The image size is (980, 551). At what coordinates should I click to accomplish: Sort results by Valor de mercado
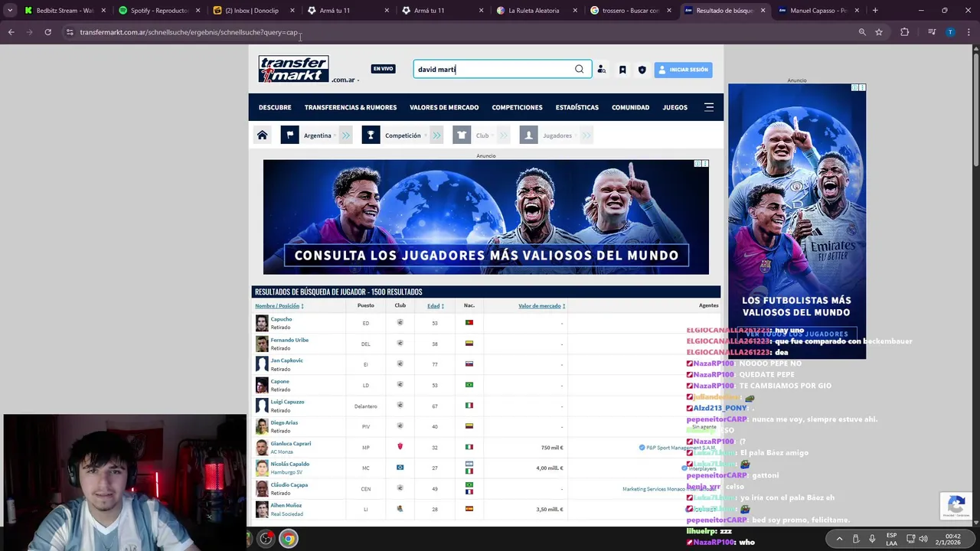541,305
